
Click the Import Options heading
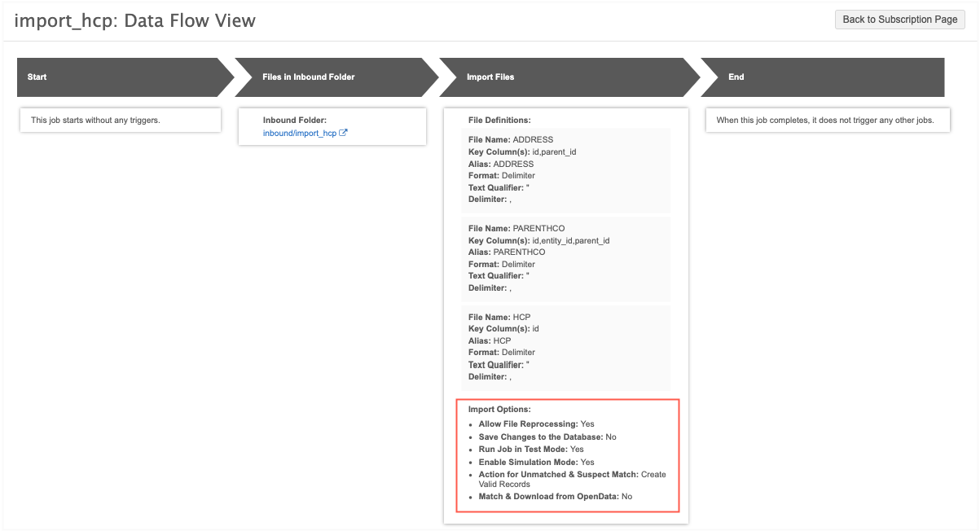point(499,409)
